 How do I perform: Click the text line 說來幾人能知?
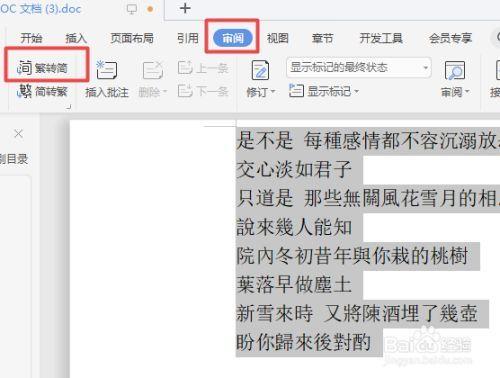coord(294,227)
